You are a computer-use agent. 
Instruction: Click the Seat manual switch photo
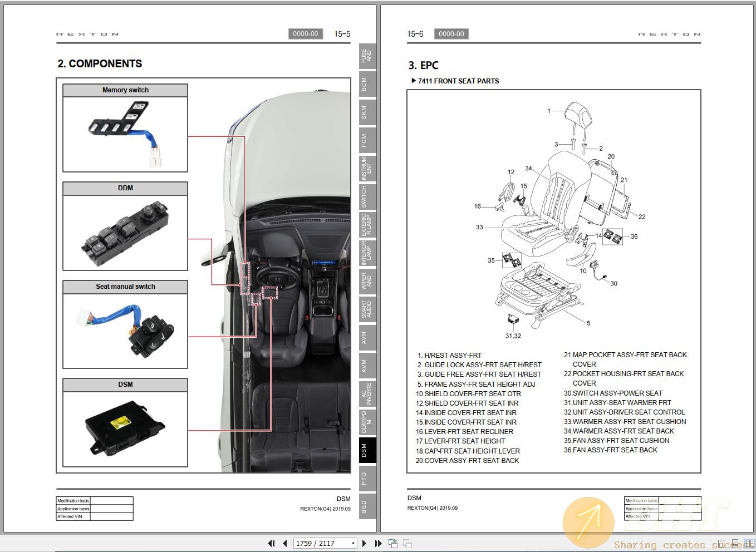(x=125, y=331)
